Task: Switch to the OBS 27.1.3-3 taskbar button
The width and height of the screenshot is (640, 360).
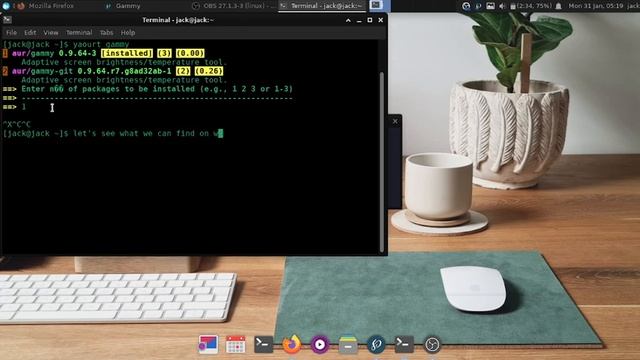Action: pos(234,6)
